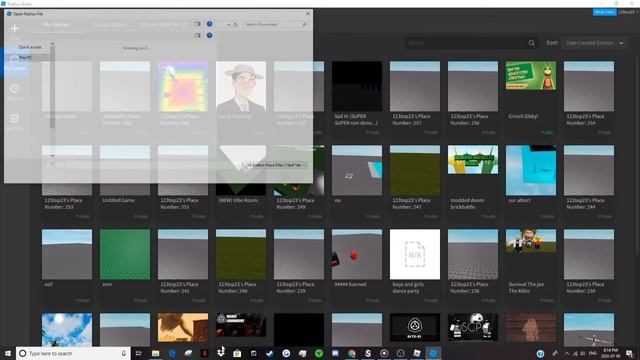This screenshot has height=360, width=640.
Task: Open the game thumbnail titled no
Action: point(357,170)
